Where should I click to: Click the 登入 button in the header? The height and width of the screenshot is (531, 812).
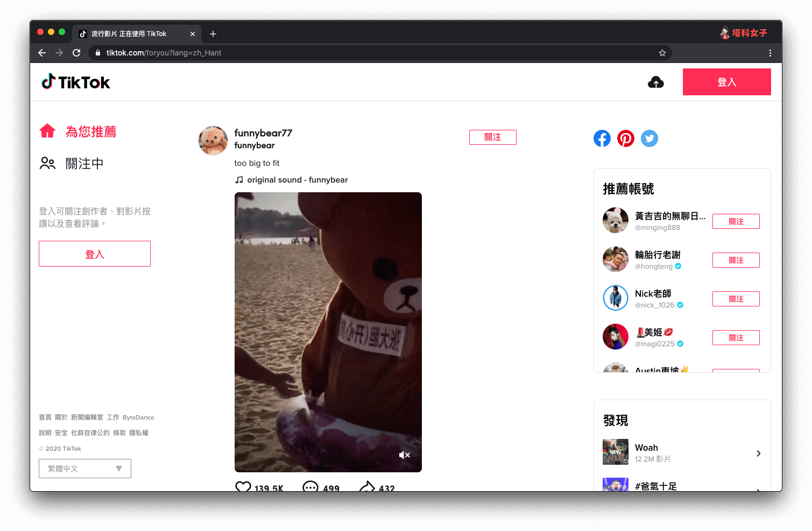(726, 81)
